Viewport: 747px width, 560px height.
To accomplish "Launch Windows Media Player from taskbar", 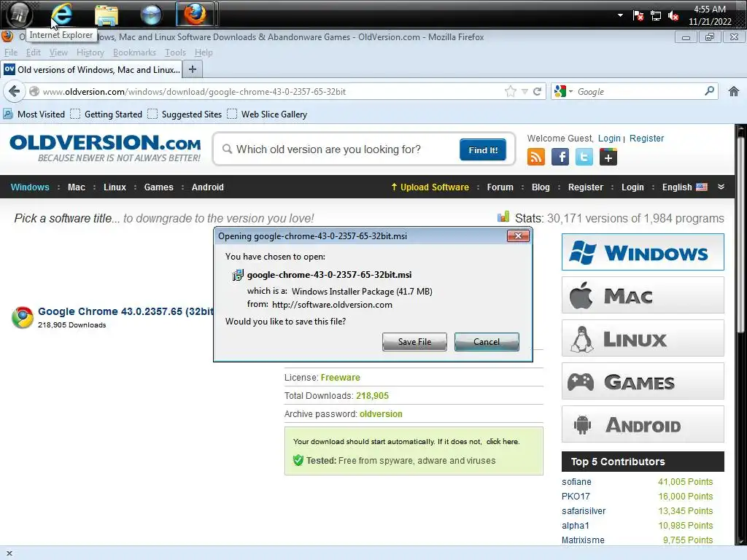I will coord(151,15).
